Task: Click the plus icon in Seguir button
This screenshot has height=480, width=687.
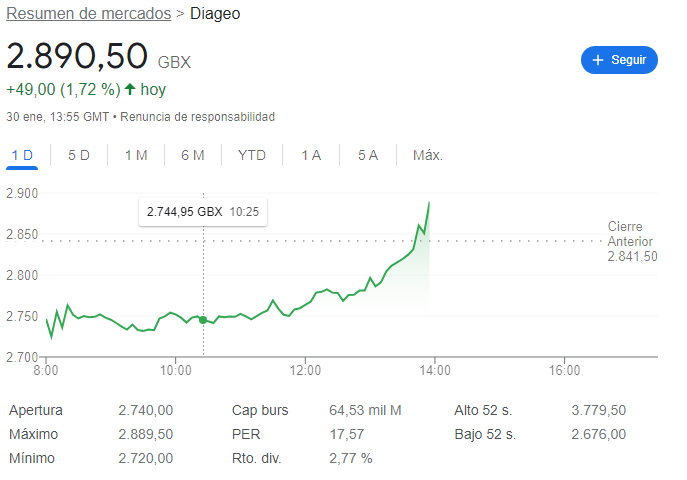Action: pyautogui.click(x=598, y=60)
